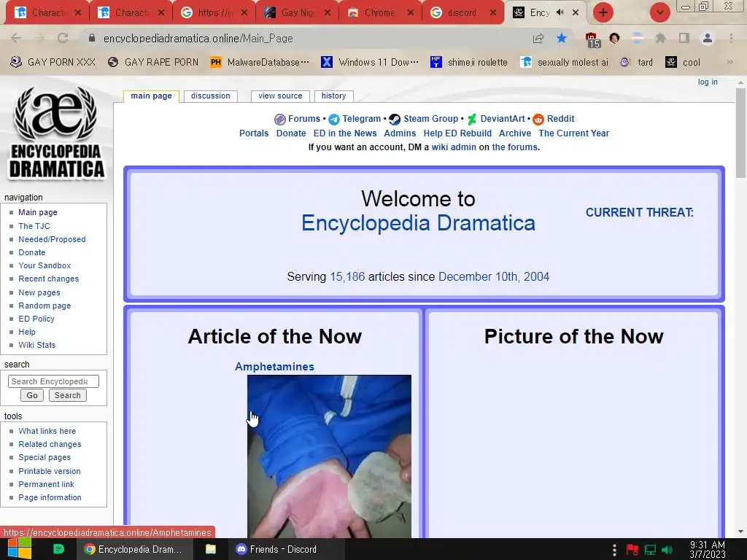
Task: Open the Archive link
Action: [x=515, y=133]
